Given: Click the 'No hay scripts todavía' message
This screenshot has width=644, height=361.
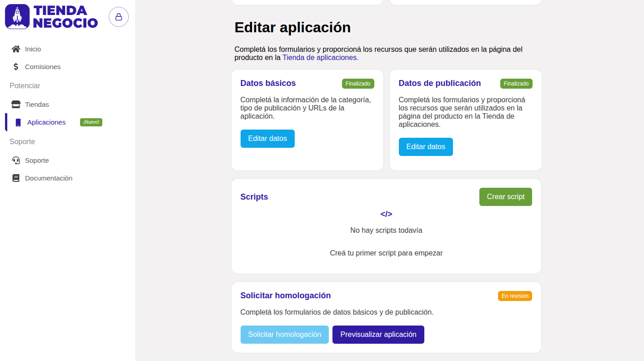Looking at the screenshot, I should coord(386,231).
